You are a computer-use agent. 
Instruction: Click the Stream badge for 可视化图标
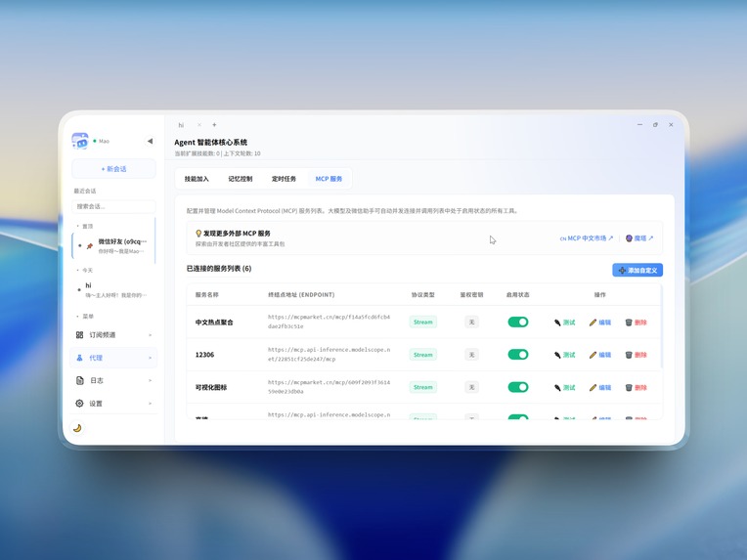pyautogui.click(x=423, y=387)
